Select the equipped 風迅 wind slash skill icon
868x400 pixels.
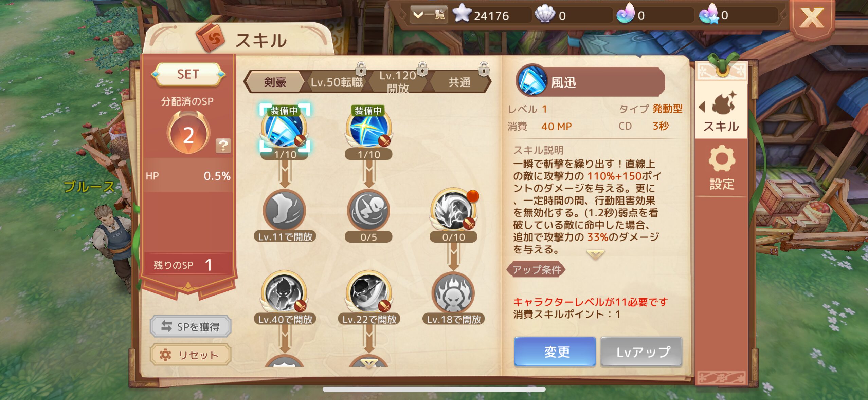pyautogui.click(x=285, y=128)
